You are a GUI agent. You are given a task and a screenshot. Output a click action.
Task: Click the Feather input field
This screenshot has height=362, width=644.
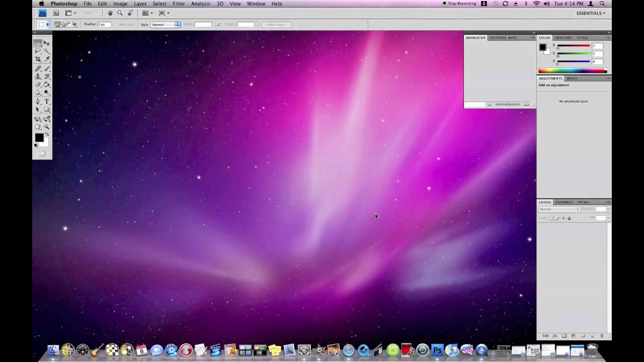104,24
